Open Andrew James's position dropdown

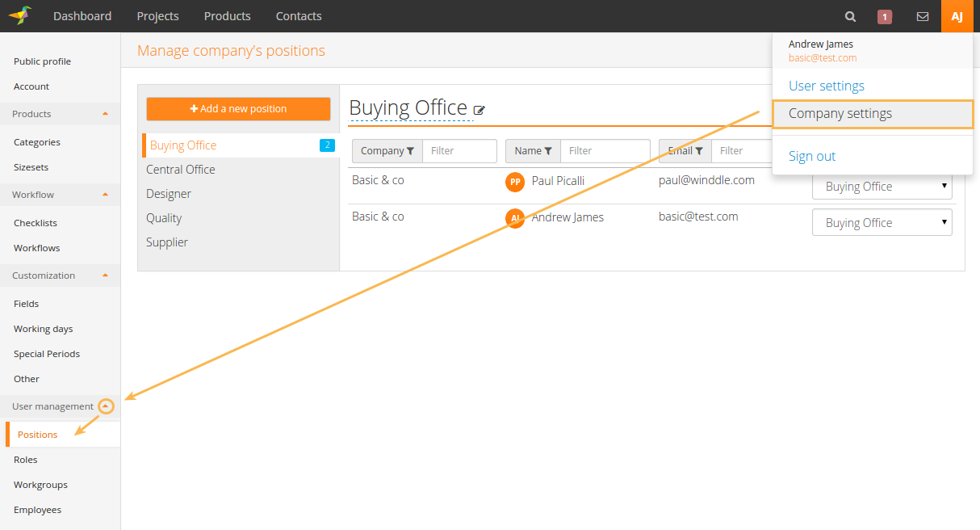[x=882, y=223]
